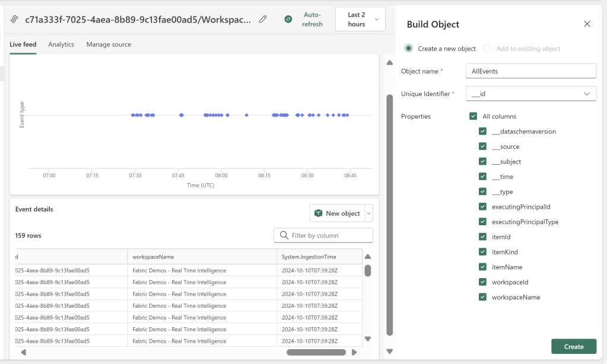
Task: Open the Manage source tab
Action: [109, 44]
